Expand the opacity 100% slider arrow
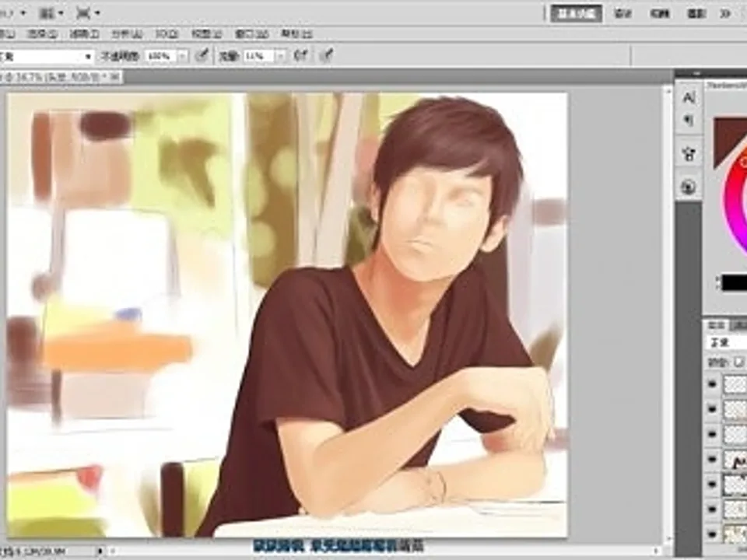Viewport: 747px width, 560px height. (183, 56)
